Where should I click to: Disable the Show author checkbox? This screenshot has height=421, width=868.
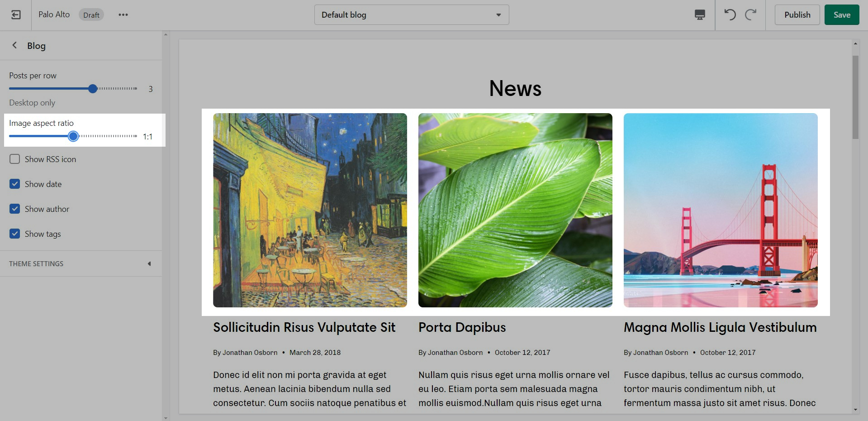point(15,209)
